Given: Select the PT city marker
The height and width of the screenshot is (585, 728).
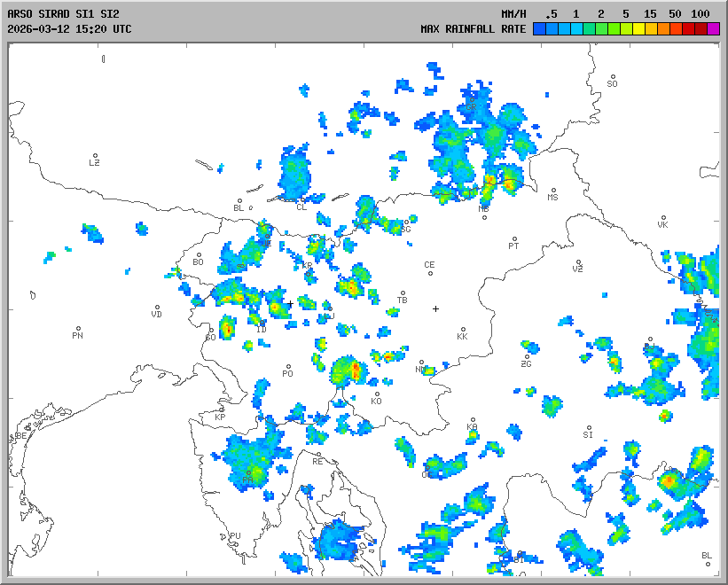Looking at the screenshot, I should click(513, 239).
